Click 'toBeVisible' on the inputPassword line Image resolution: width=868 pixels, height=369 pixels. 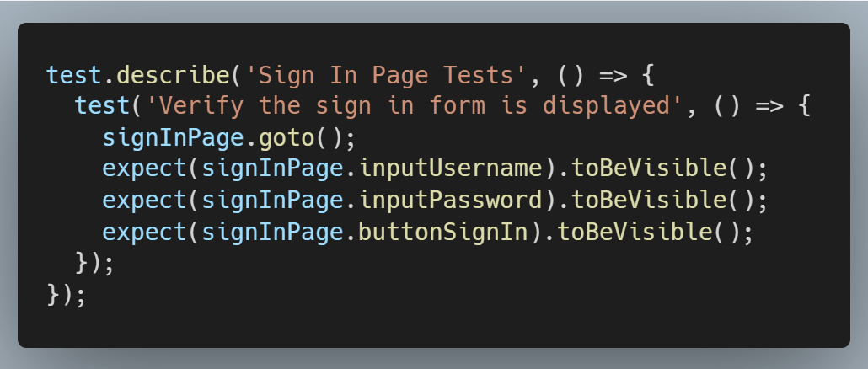coord(649,199)
